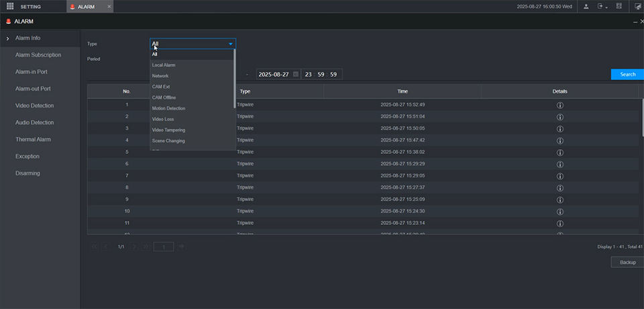
Task: Click the user account icon
Action: (586, 7)
